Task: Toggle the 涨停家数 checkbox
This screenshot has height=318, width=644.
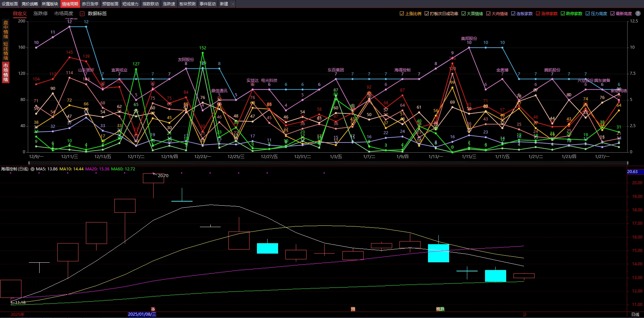Action: (x=538, y=14)
